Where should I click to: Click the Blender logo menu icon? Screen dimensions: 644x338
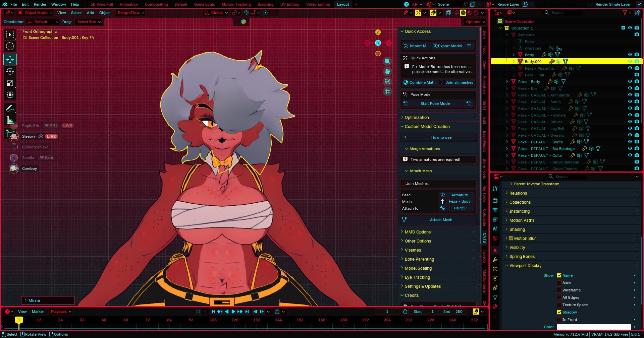pos(4,4)
